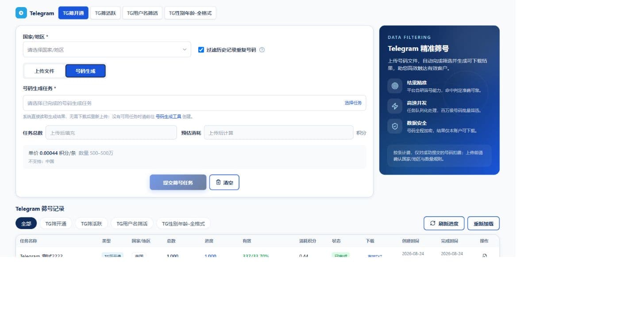Filter records by TG筛活跃
The image size is (644, 321).
tap(91, 223)
